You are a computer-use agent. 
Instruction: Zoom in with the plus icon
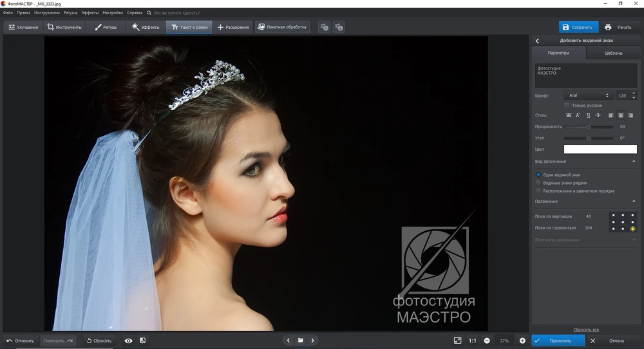click(x=522, y=341)
